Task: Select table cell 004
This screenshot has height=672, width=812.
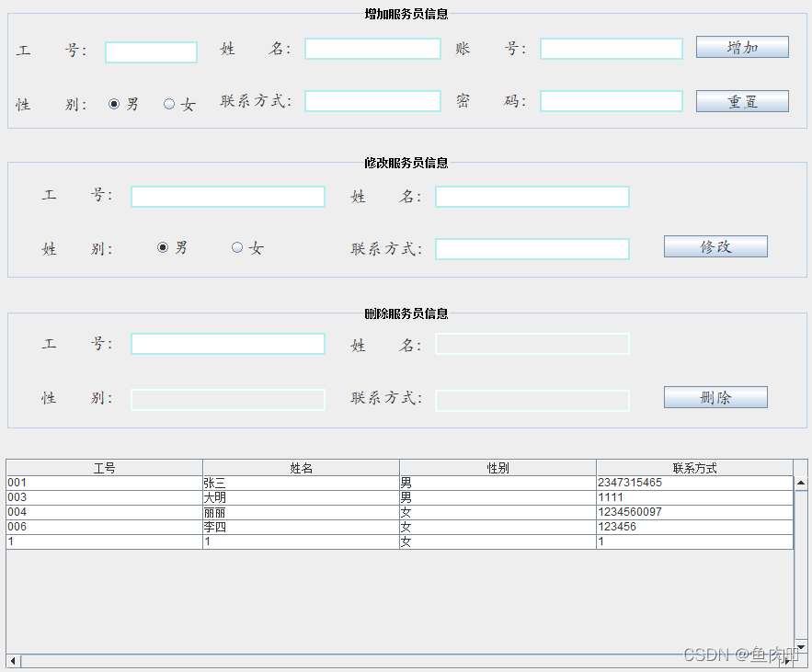Action: pyautogui.click(x=104, y=513)
